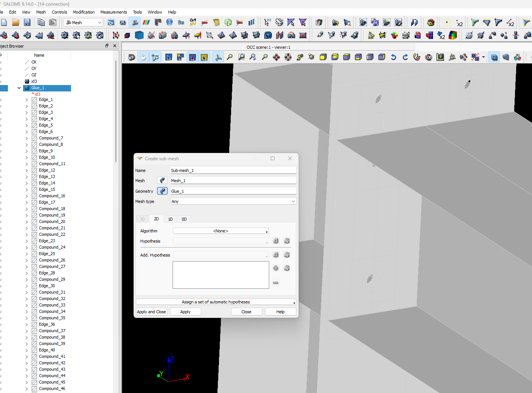
Task: Switch to the 1D tab
Action: pos(170,219)
